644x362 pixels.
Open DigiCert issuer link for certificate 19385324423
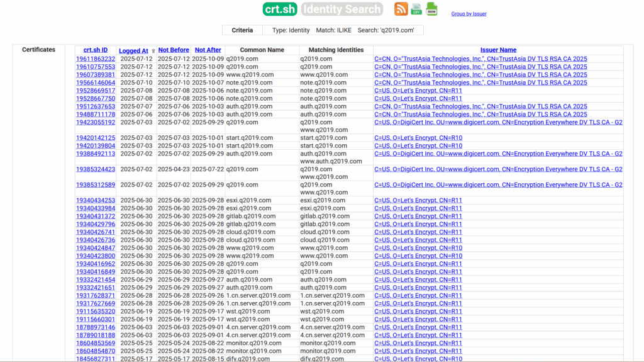(x=498, y=169)
